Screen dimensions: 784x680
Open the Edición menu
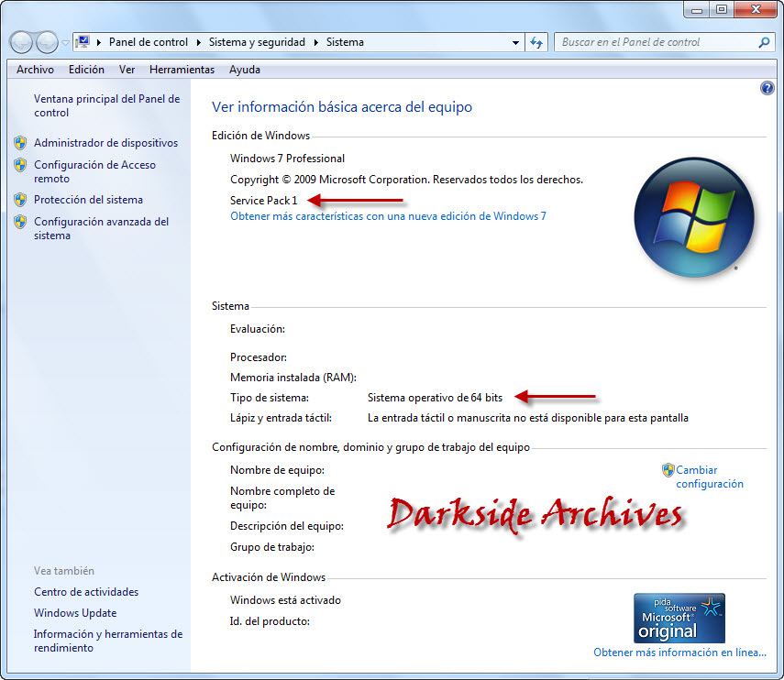[x=86, y=70]
